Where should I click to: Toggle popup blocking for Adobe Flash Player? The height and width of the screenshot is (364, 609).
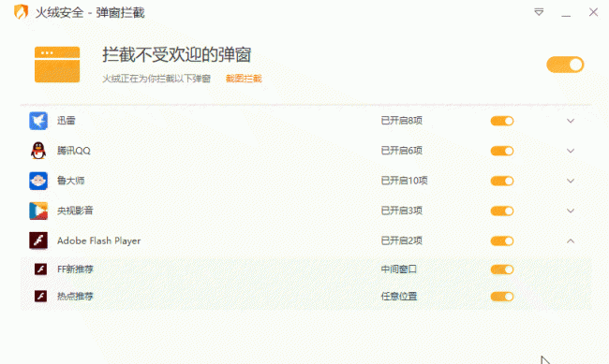502,241
